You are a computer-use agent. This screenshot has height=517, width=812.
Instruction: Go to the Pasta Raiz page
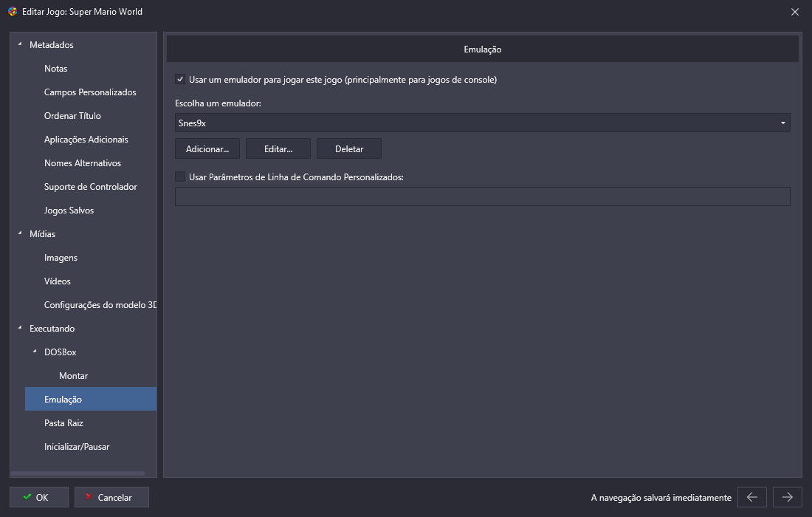(63, 423)
